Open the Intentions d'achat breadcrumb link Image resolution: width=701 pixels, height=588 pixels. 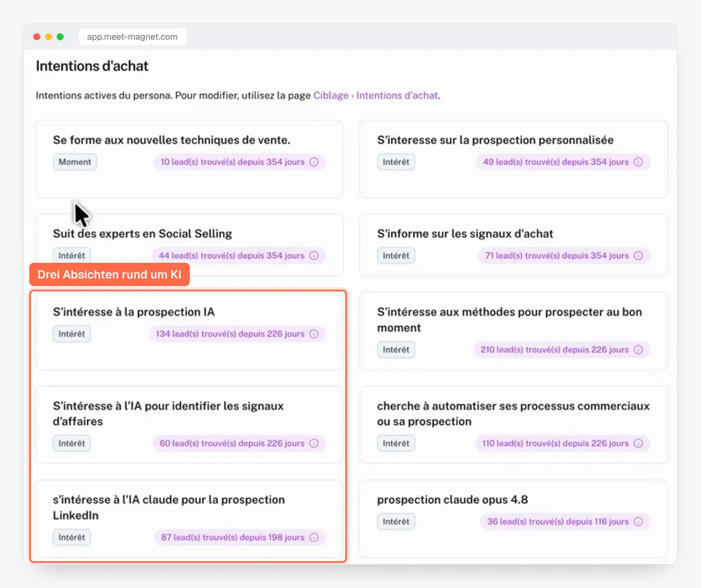coord(397,95)
